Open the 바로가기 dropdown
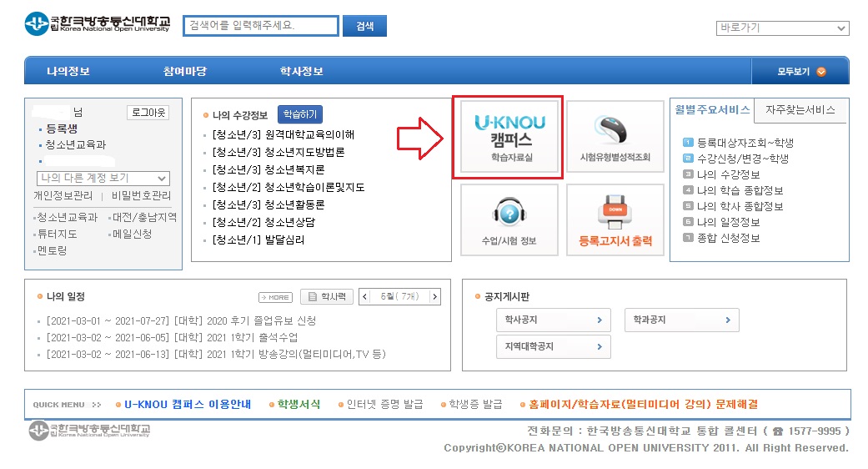 [782, 28]
